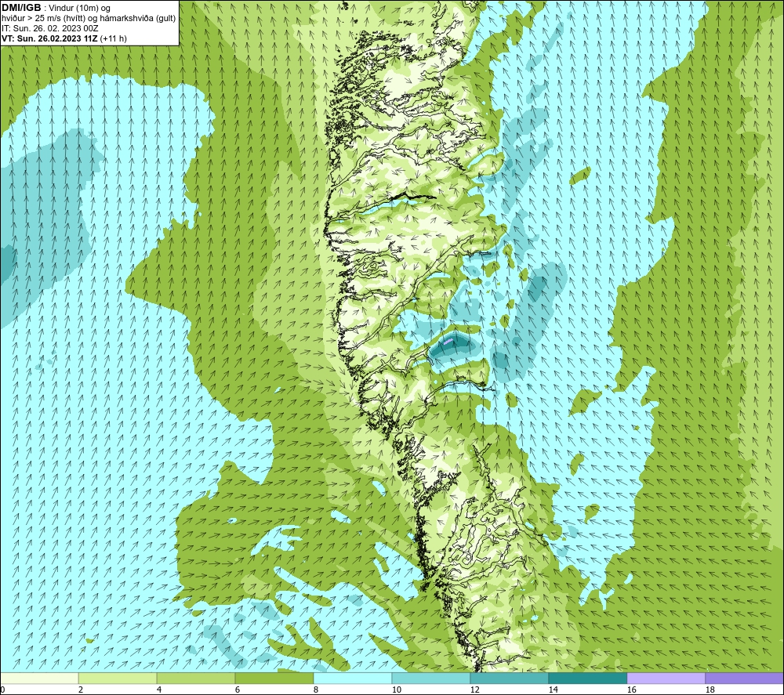784x695 pixels.
Task: Click the 14–16 m/s dark teal legend swatch
Action: pyautogui.click(x=587, y=678)
